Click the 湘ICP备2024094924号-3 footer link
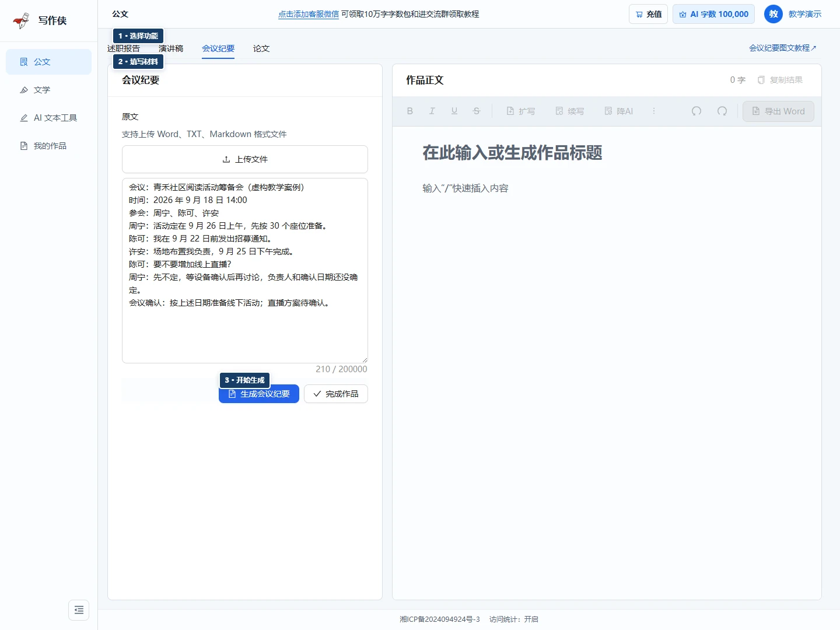Image resolution: width=840 pixels, height=630 pixels. click(440, 619)
